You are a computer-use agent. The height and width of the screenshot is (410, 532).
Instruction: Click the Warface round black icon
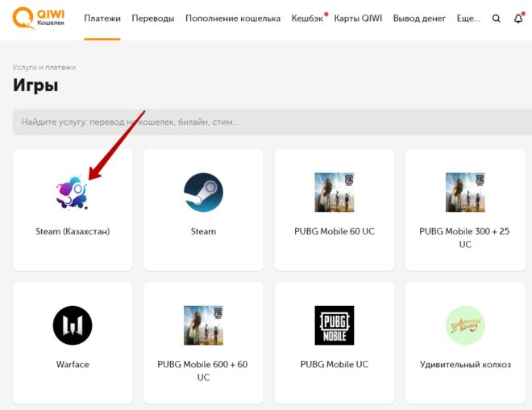coord(73,325)
